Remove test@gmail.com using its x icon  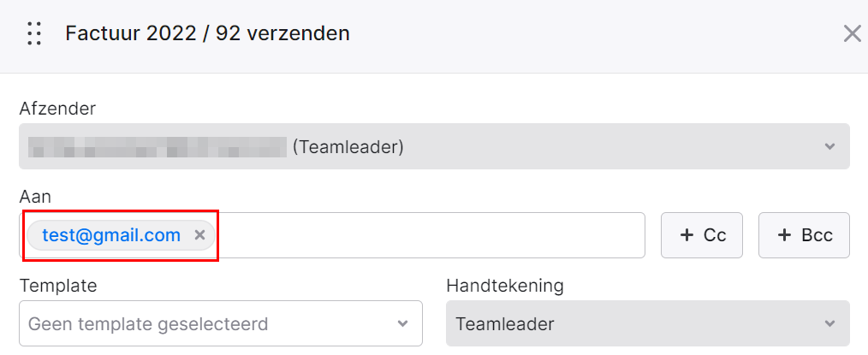tap(199, 235)
